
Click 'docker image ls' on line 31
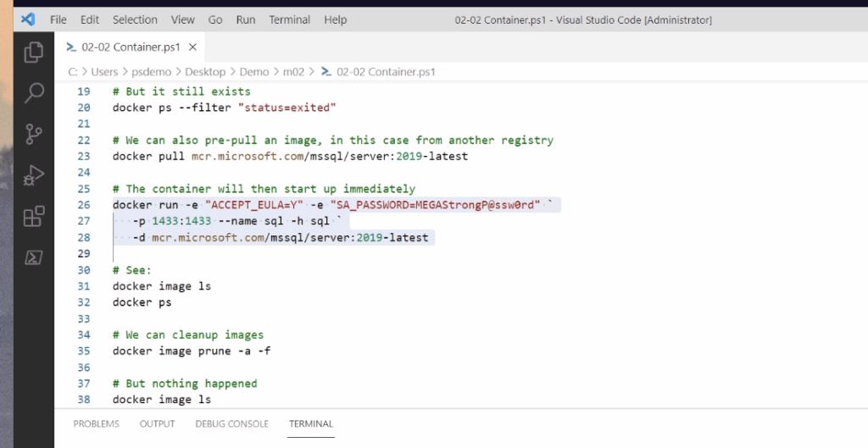162,286
